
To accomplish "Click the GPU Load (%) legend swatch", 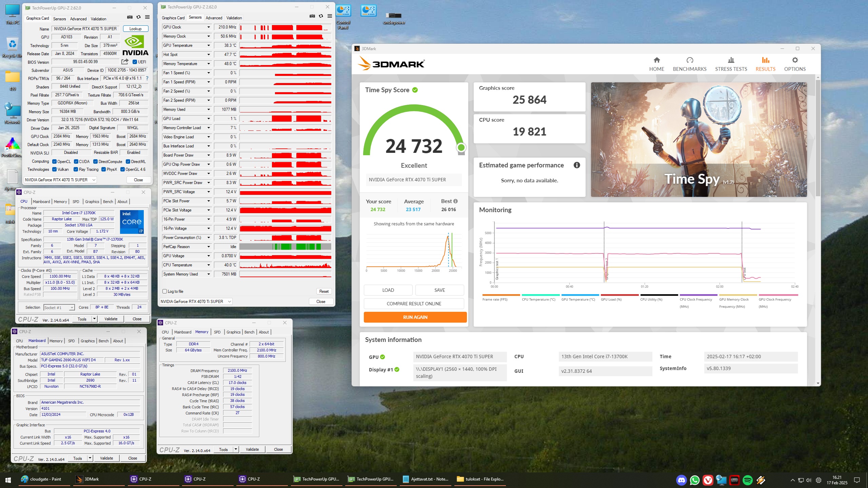I will coord(619,295).
